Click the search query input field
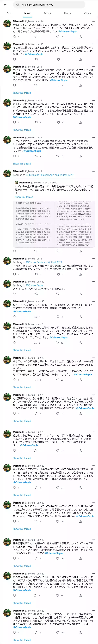This screenshot has width=98, height=644. tap(50, 5)
